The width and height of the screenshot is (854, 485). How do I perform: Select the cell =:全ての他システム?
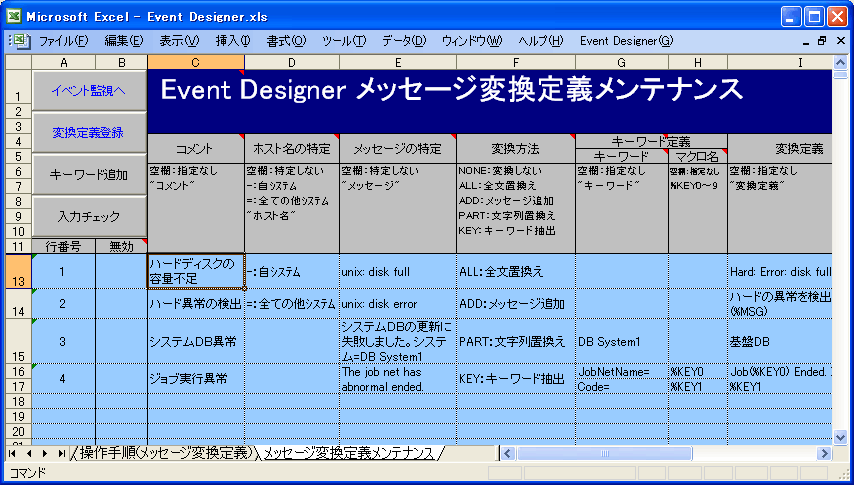click(x=292, y=304)
